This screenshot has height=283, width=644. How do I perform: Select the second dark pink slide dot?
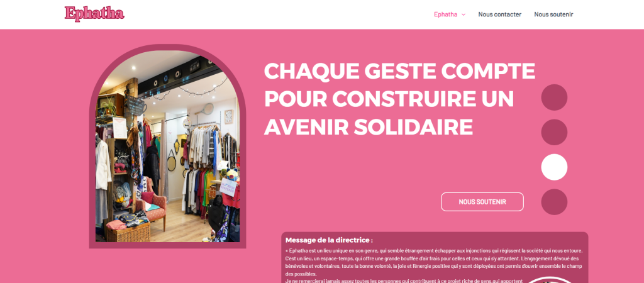tap(554, 132)
